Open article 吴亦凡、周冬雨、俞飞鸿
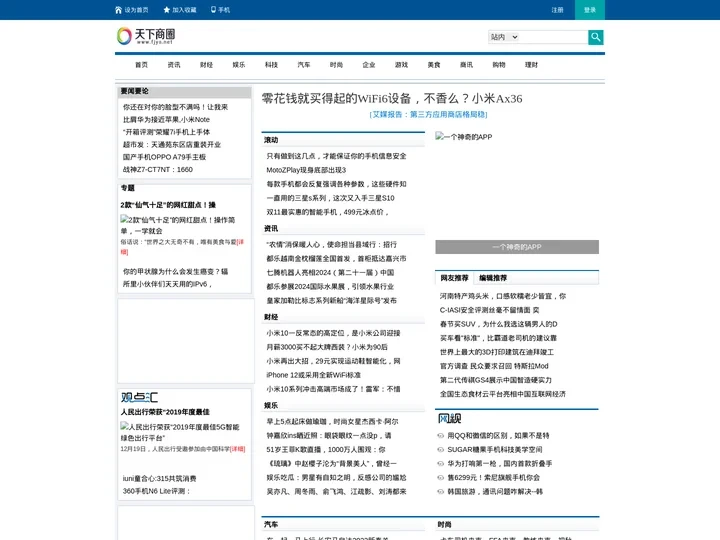This screenshot has width=720, height=540. coord(337,492)
